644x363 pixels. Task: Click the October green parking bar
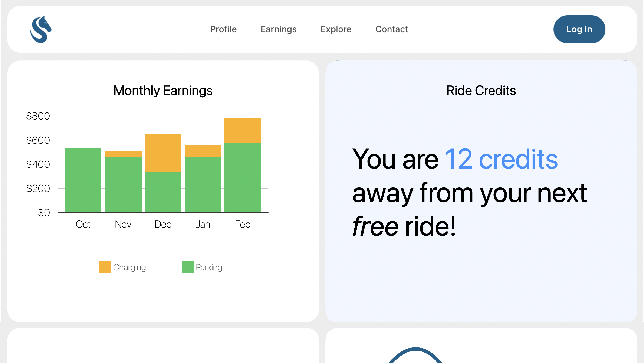click(83, 180)
